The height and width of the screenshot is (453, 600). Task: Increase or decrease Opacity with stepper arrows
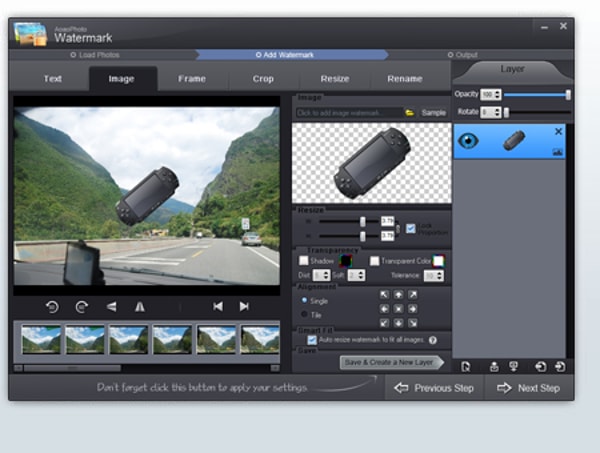coord(497,94)
